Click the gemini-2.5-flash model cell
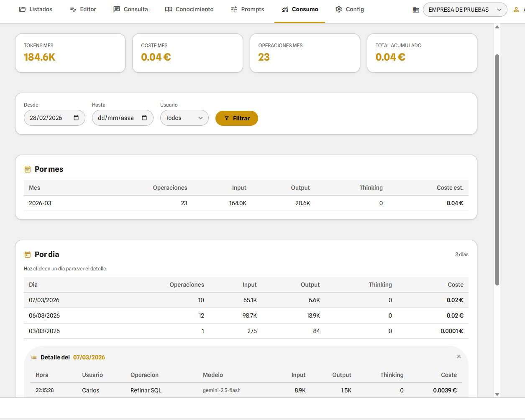The image size is (525, 420). tap(222, 390)
